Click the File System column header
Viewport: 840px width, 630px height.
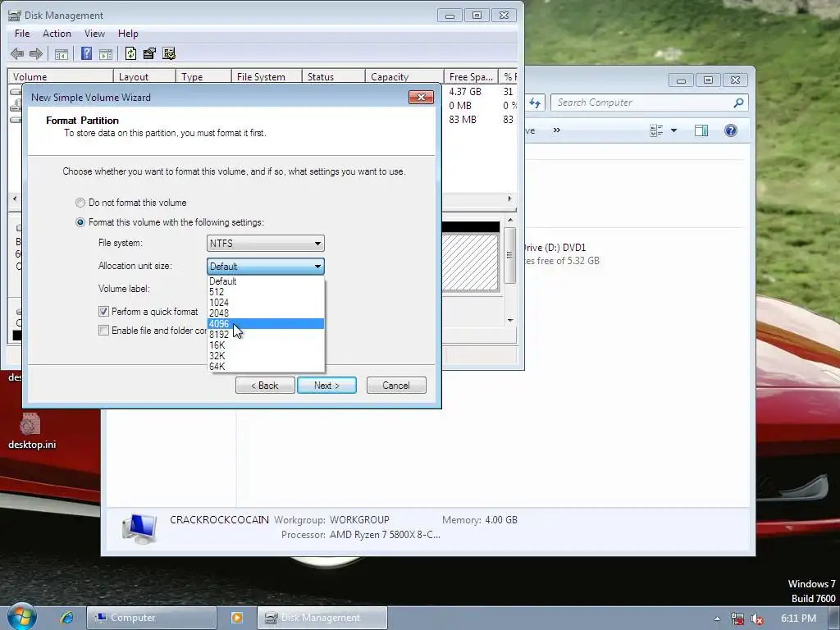point(267,76)
